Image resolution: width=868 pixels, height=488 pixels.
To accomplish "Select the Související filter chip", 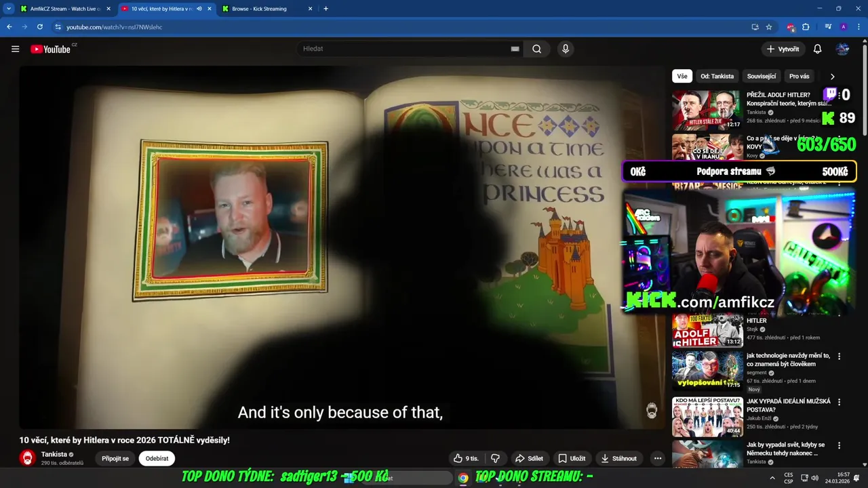I will click(762, 77).
